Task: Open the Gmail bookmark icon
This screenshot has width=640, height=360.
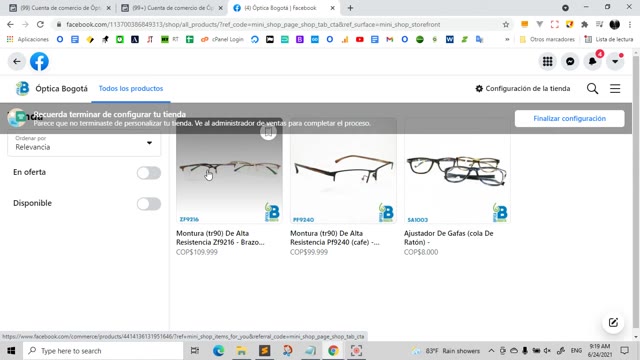Action: pyautogui.click(x=389, y=39)
